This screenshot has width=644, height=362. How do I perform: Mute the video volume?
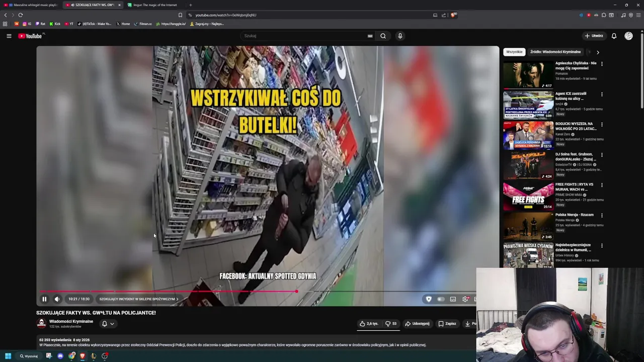click(x=57, y=299)
